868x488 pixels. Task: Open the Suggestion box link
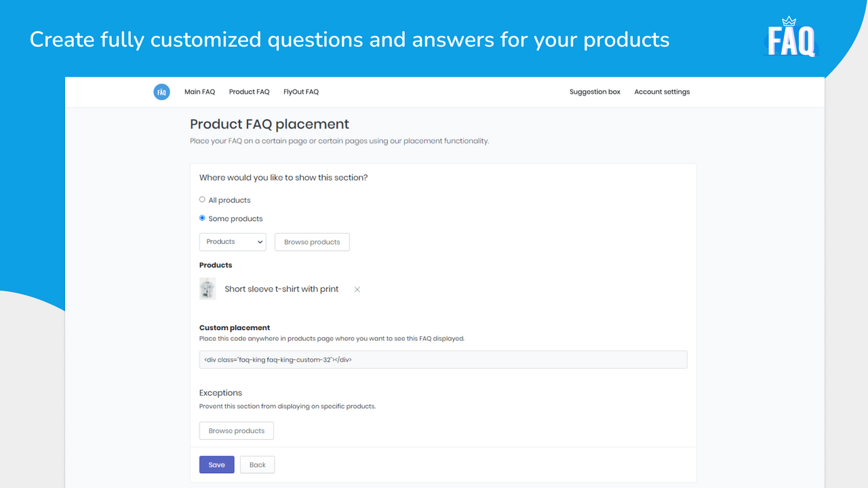tap(595, 92)
